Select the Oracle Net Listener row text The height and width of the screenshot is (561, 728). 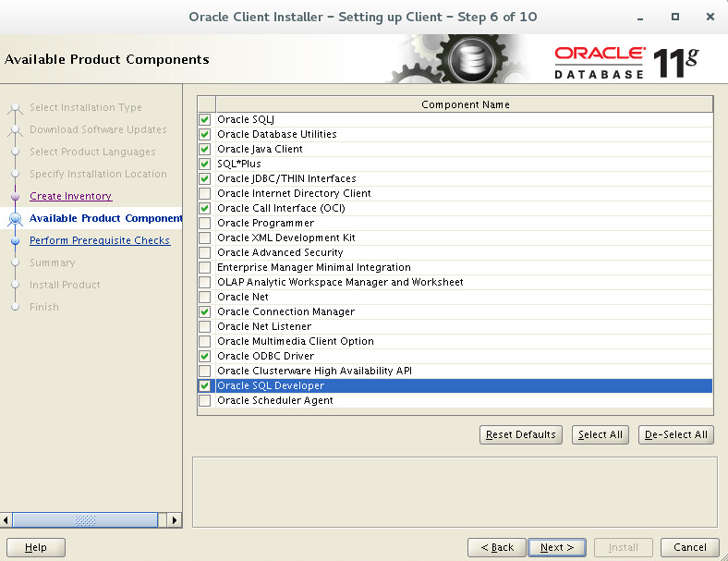[264, 326]
